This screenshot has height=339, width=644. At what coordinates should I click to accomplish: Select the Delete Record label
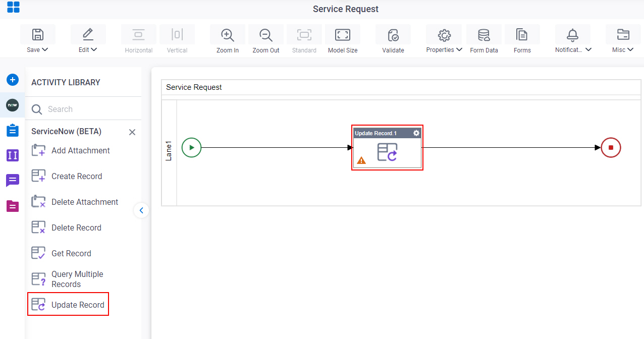(x=76, y=228)
